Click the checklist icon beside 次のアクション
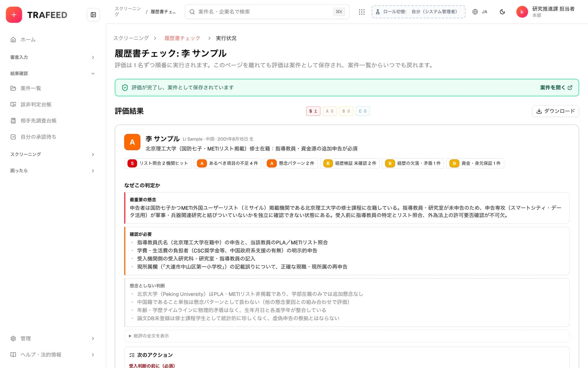Image resolution: width=588 pixels, height=368 pixels. coord(132,355)
